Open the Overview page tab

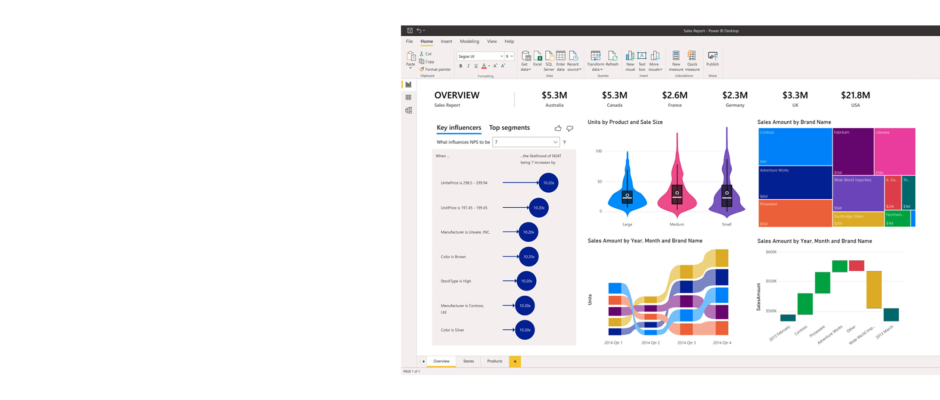441,361
